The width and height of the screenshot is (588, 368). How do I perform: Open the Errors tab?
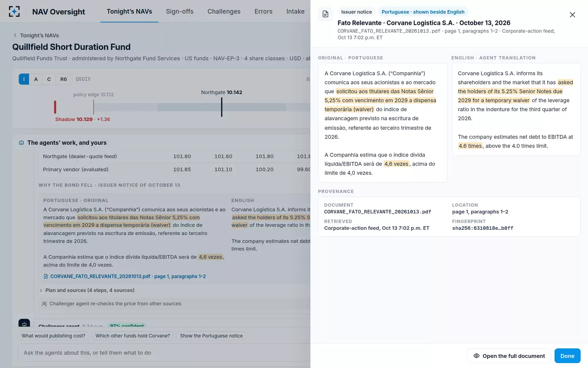coord(263,11)
